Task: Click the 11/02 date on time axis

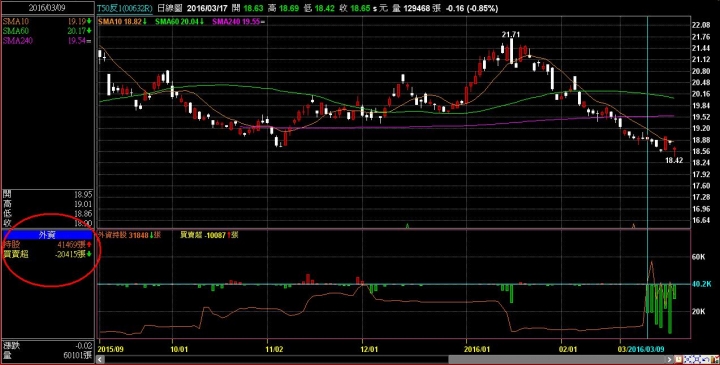Action: pos(274,349)
